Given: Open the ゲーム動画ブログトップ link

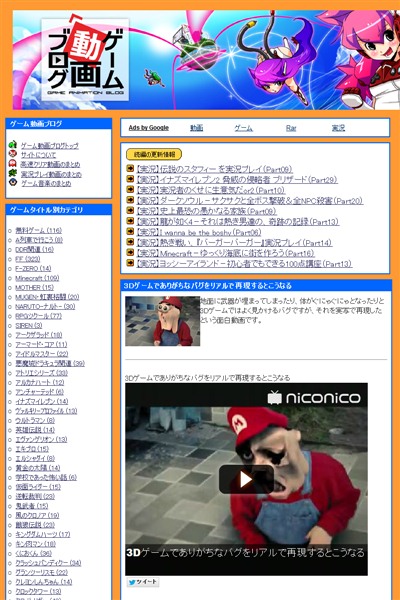Looking at the screenshot, I should tap(50, 145).
